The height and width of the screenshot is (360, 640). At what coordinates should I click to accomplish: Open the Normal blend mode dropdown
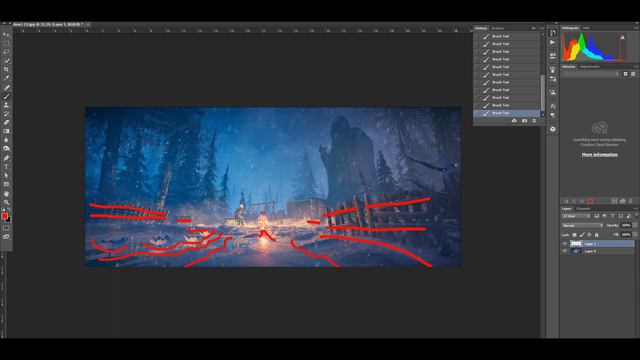tap(582, 225)
